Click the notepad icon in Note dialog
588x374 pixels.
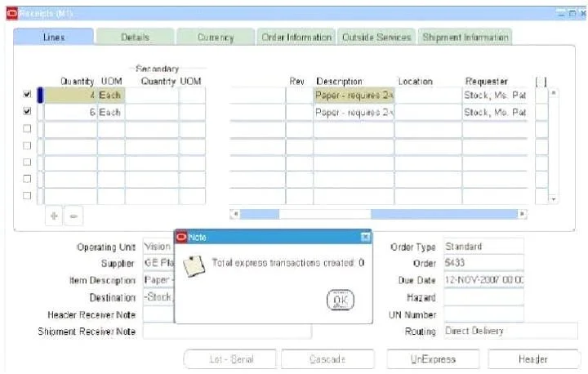click(194, 266)
